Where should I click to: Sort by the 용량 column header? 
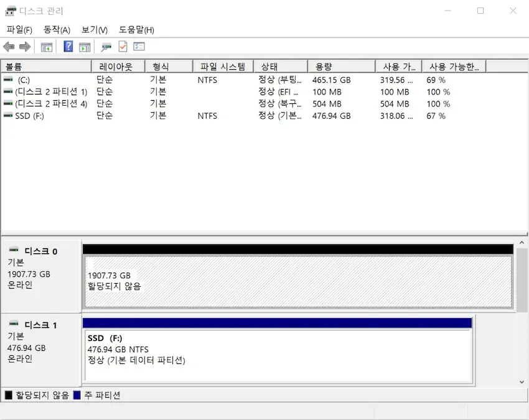pos(342,67)
